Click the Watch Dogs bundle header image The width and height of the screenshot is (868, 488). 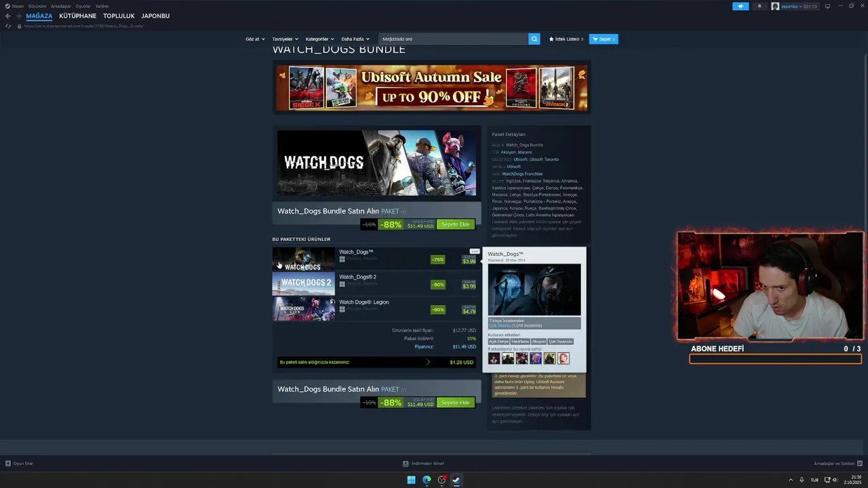pos(376,163)
